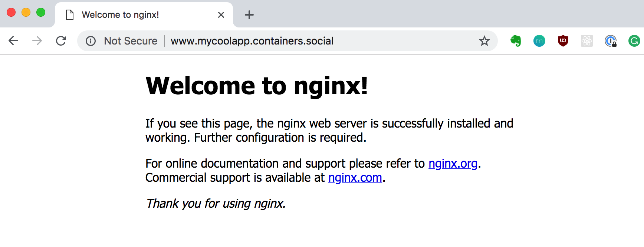This screenshot has width=644, height=247.
Task: Bookmark this page with the star icon
Action: coord(484,41)
